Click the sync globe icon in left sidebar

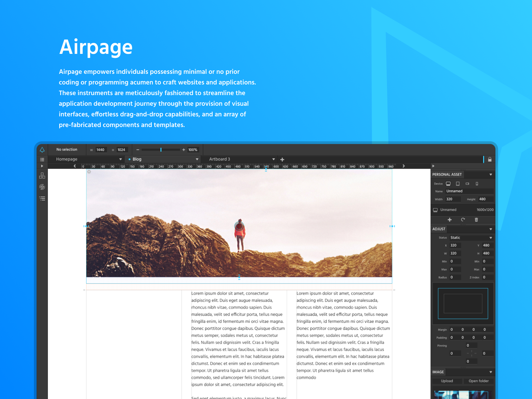(x=42, y=187)
